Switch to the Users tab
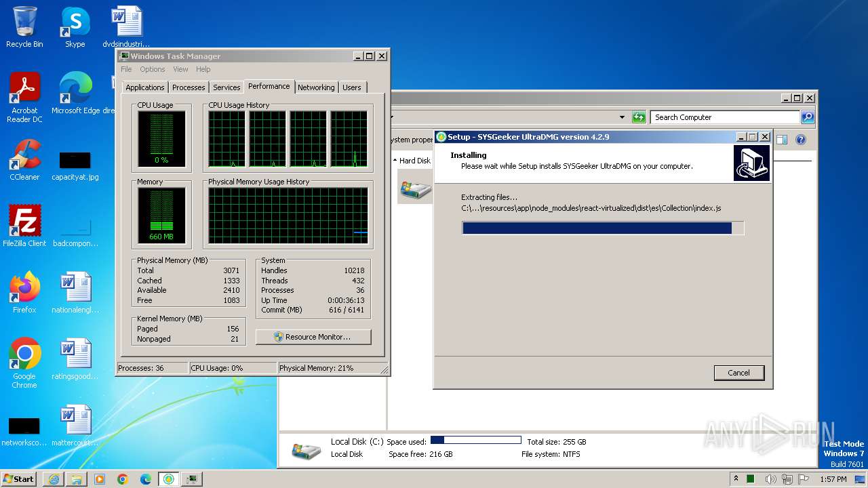Viewport: 868px width, 488px height. point(352,87)
